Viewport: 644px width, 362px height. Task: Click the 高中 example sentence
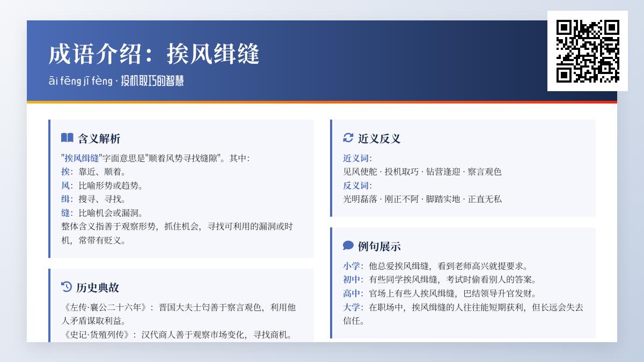click(x=441, y=293)
